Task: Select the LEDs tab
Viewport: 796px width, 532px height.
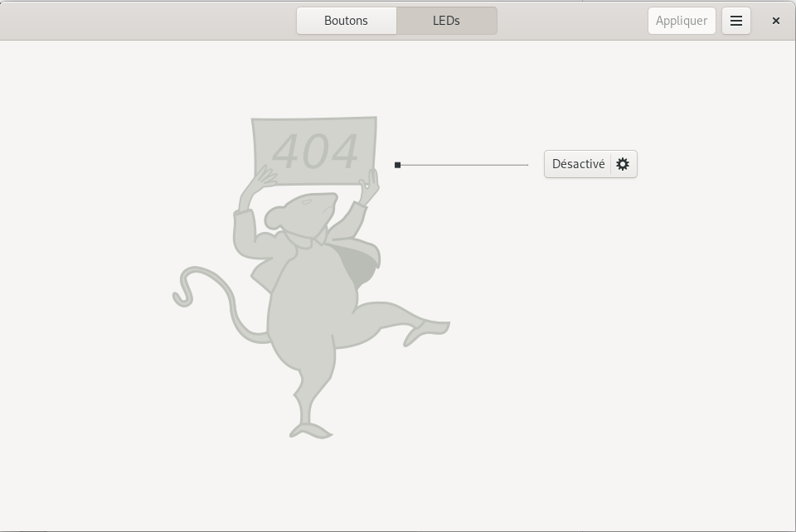Action: (446, 20)
